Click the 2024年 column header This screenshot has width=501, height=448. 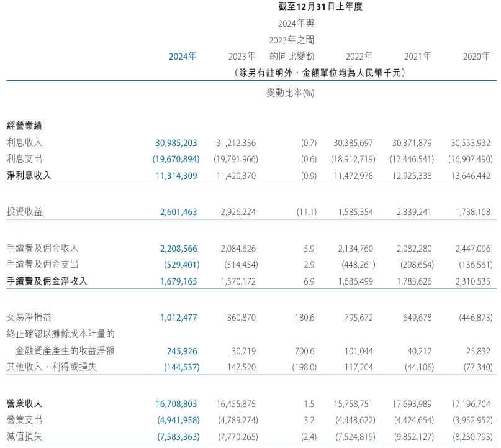pyautogui.click(x=183, y=57)
